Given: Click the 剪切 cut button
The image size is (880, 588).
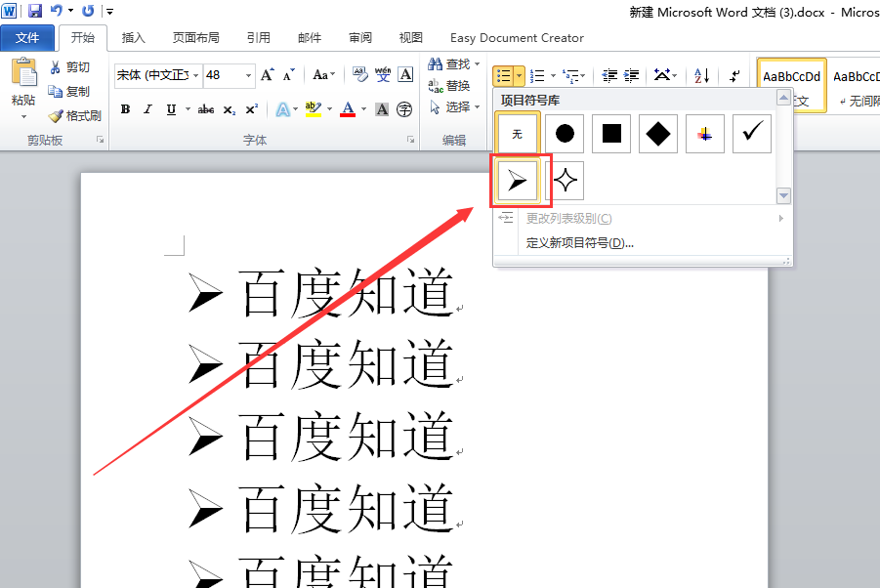Looking at the screenshot, I should coord(70,67).
